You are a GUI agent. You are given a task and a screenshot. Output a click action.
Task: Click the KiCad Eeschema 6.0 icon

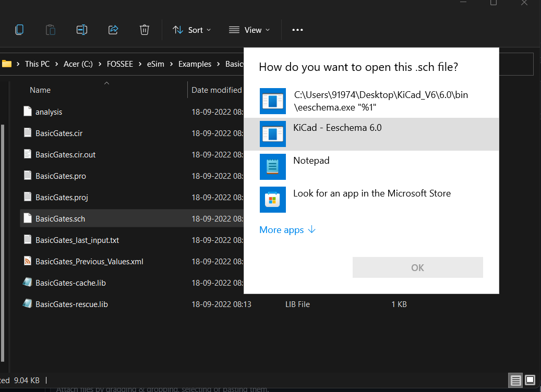(272, 134)
